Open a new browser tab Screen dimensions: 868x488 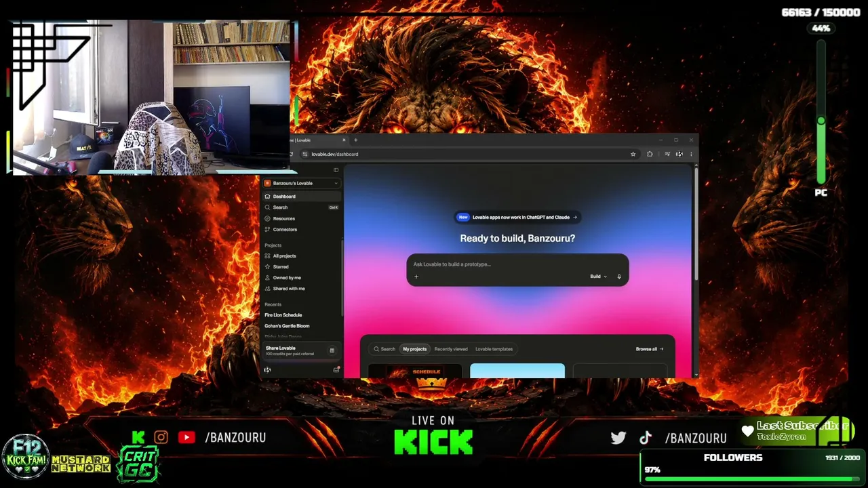[x=355, y=140]
